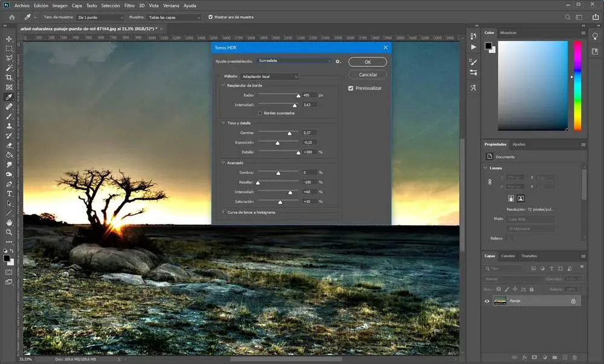The height and width of the screenshot is (364, 604).
Task: Open the Filtro menu
Action: 129,5
